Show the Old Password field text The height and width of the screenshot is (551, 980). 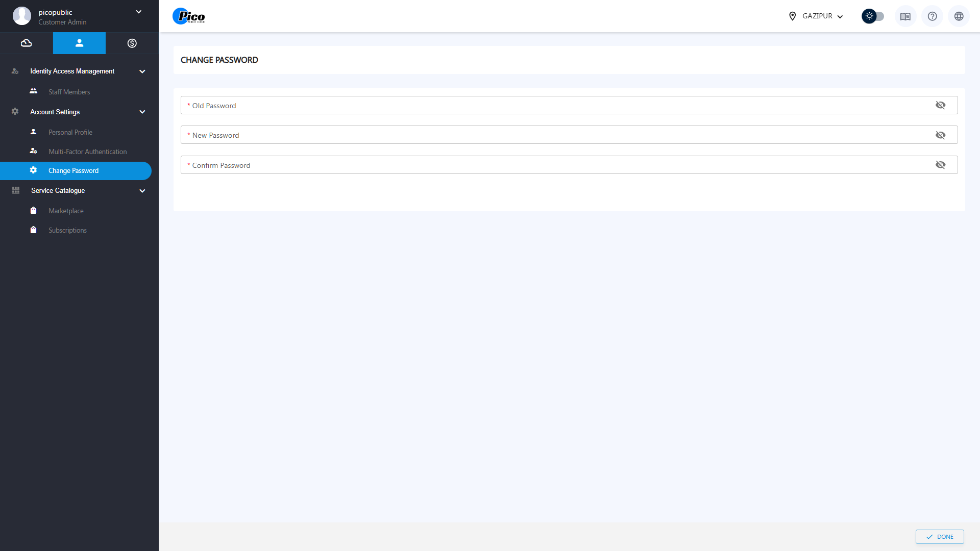[940, 105]
